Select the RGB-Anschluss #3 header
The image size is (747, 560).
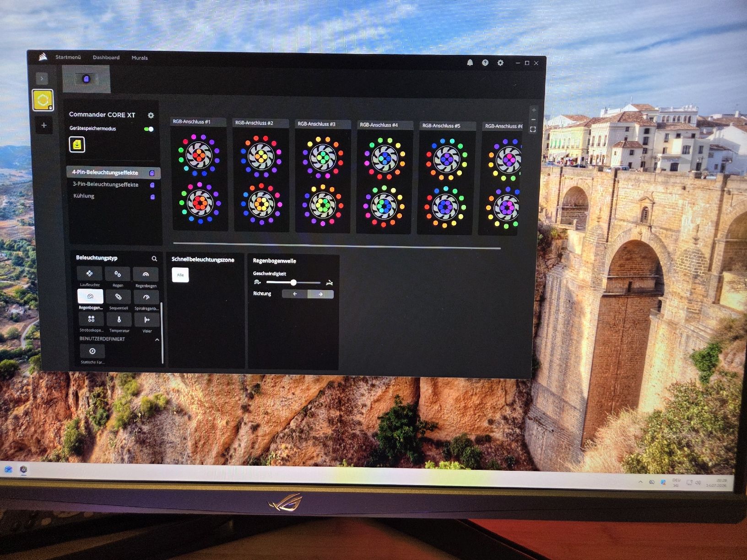click(x=323, y=124)
